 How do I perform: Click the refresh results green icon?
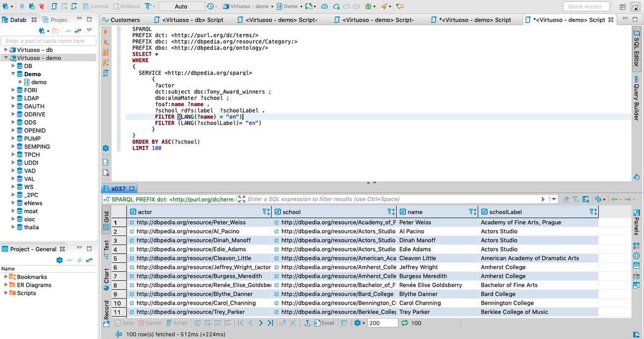tap(405, 323)
